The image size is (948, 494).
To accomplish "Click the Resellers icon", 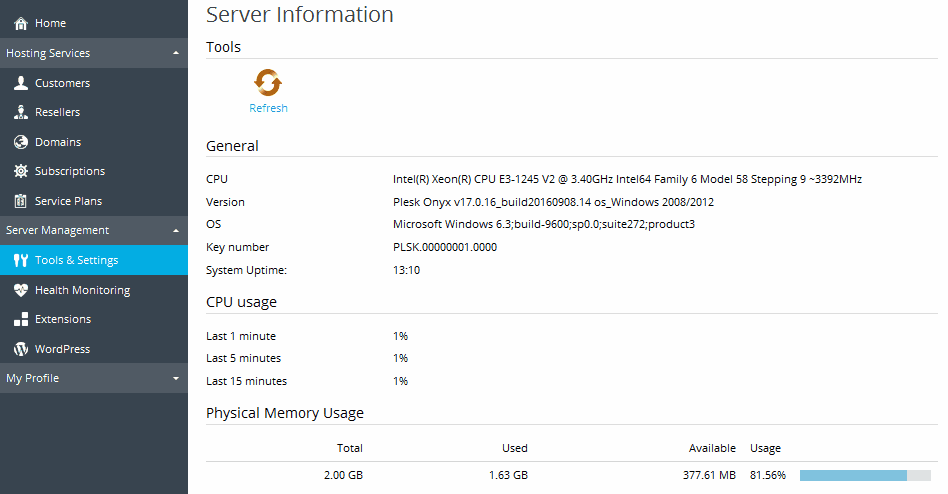I will click(21, 112).
